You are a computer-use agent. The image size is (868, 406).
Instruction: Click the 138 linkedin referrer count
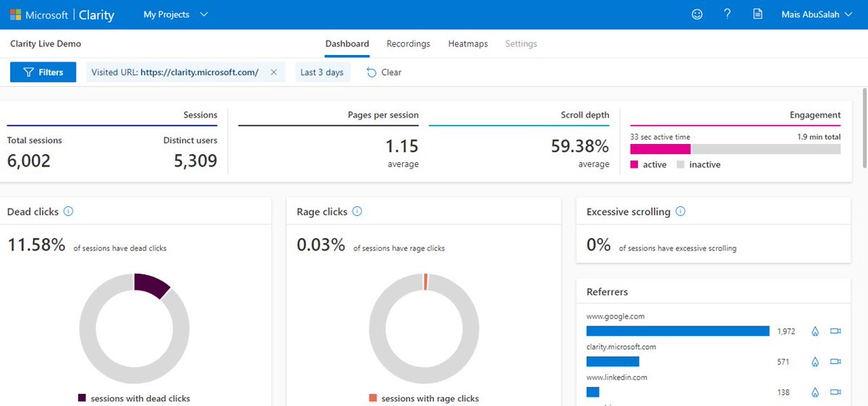click(783, 392)
